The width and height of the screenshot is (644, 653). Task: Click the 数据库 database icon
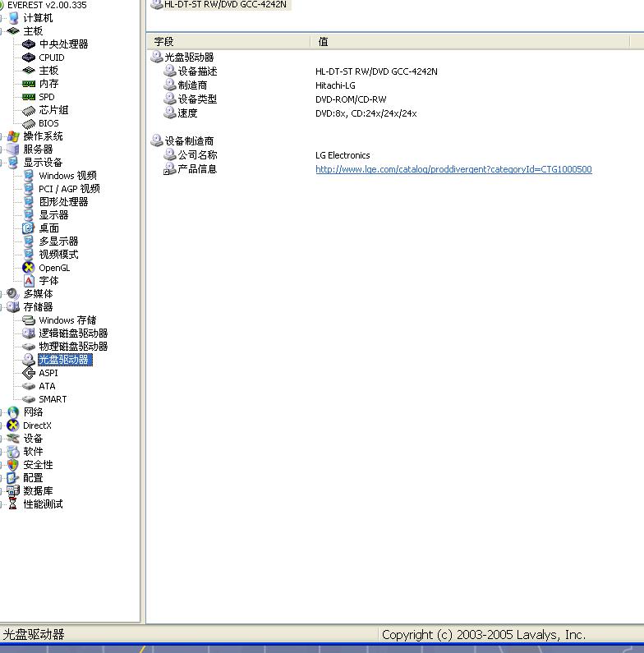(x=13, y=491)
